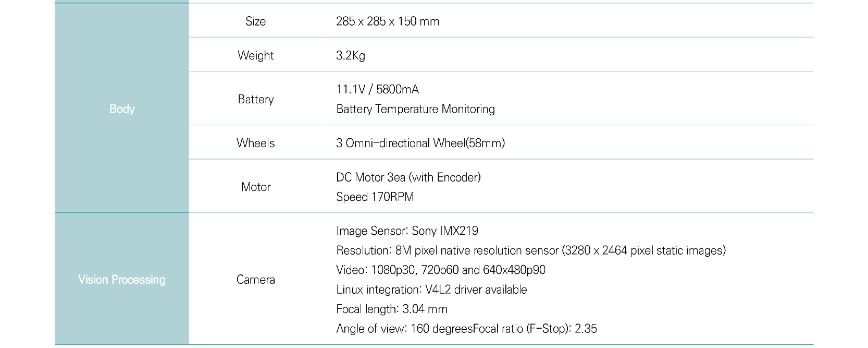Select the Wheels row label

pyautogui.click(x=256, y=143)
